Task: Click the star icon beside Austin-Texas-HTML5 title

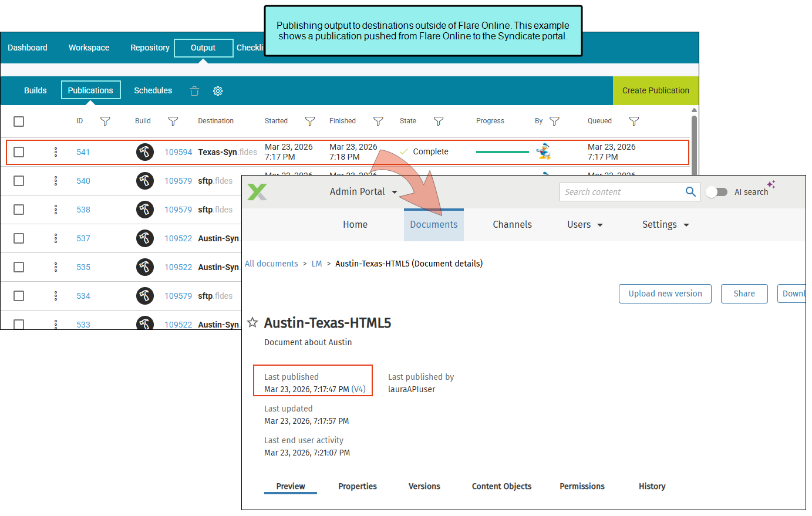Action: 252,322
